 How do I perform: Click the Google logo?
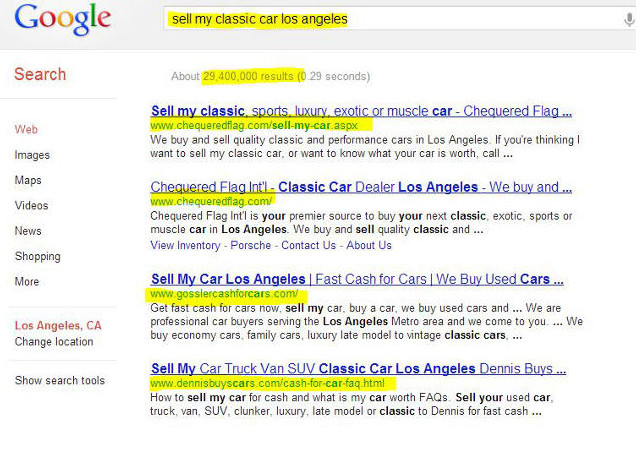(x=62, y=19)
